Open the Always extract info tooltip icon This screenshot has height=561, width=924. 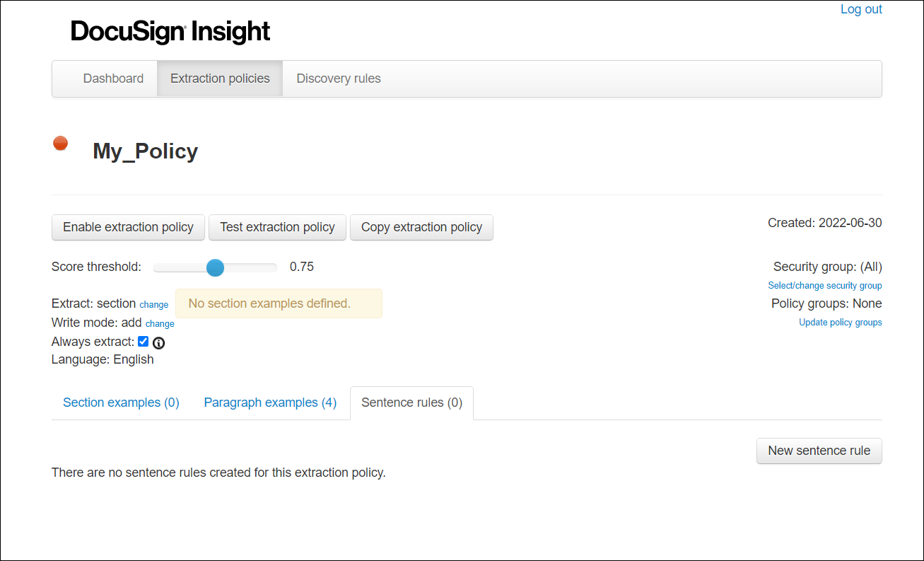[158, 342]
